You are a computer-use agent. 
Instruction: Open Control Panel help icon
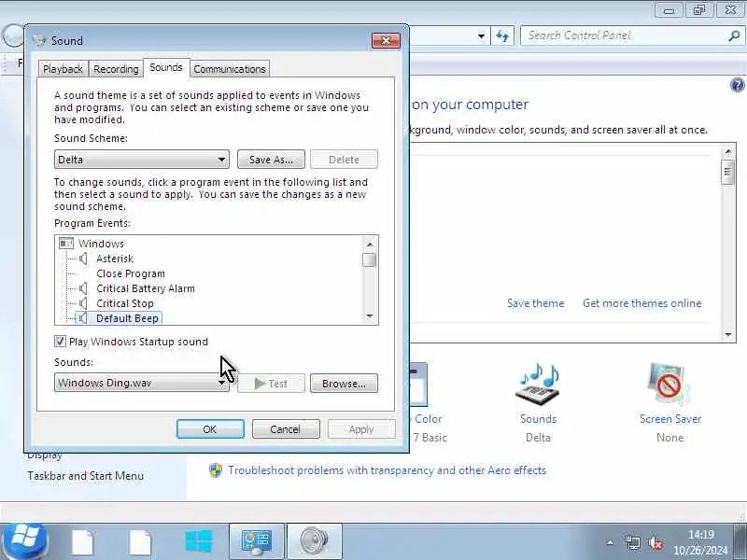coord(737,85)
